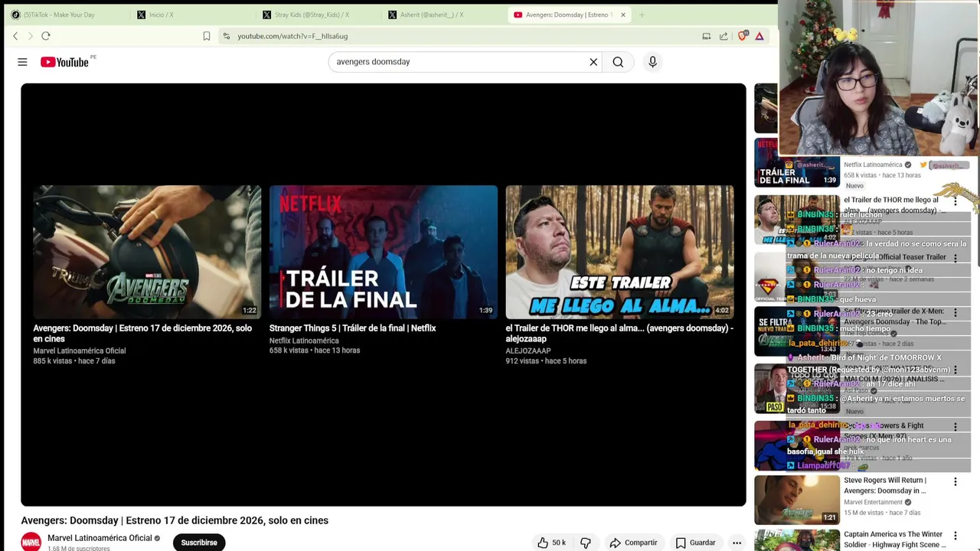The image size is (980, 551).
Task: Click 'Netflix Latinoamérica' channel under endscreen video
Action: click(x=304, y=341)
